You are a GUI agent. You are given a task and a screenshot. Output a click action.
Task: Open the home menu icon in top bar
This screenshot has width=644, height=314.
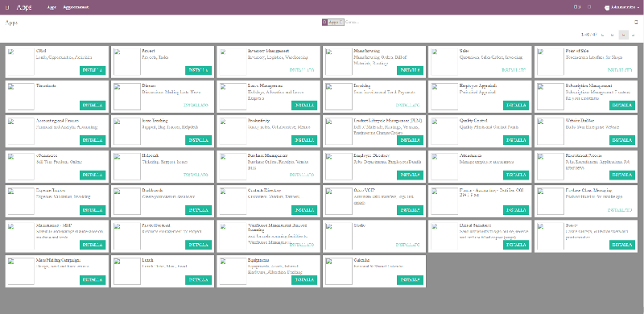point(7,7)
